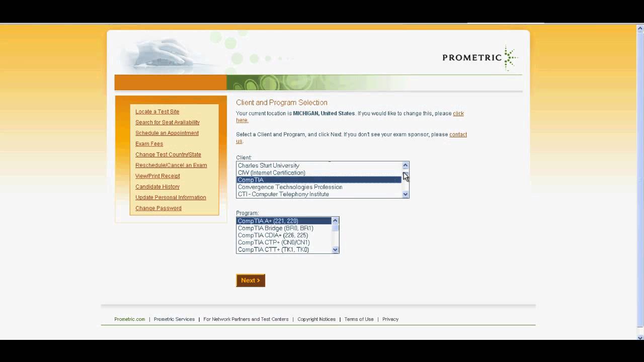Select Charles Sturt University in Client list
644x362 pixels.
[319, 165]
